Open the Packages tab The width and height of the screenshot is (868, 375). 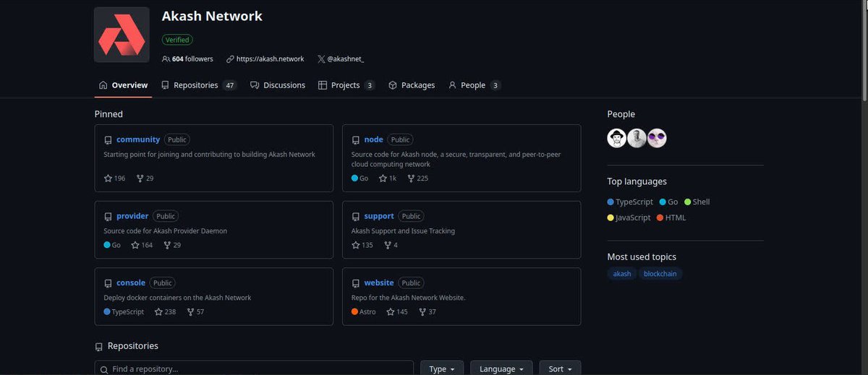412,85
